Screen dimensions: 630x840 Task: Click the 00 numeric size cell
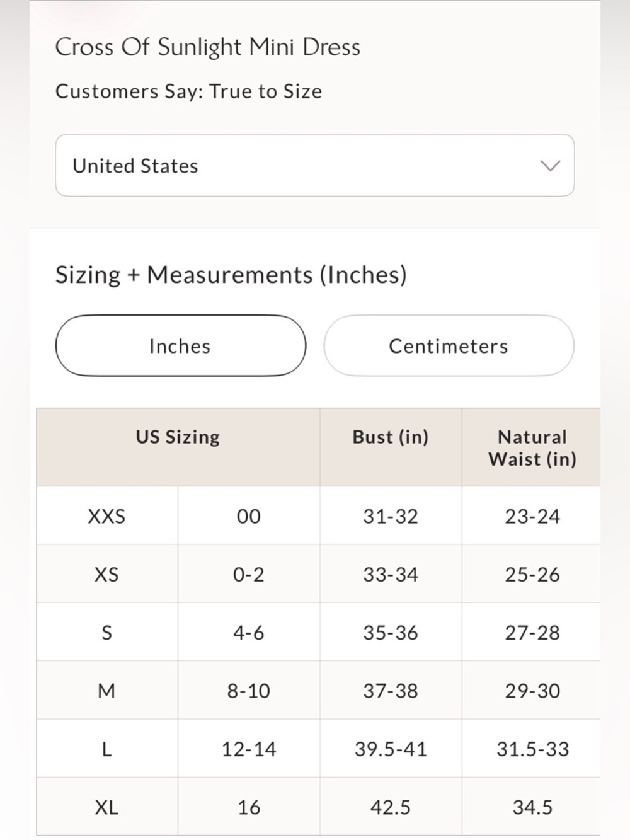(x=249, y=515)
